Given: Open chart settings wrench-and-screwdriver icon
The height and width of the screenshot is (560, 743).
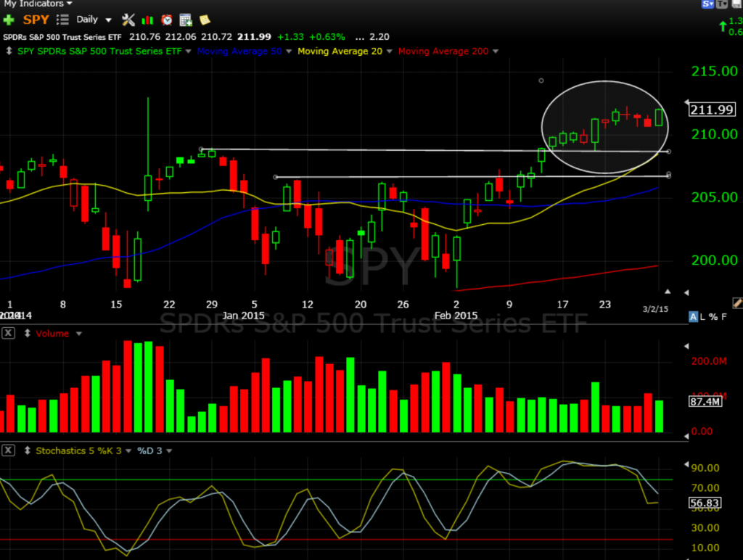Looking at the screenshot, I should click(128, 20).
